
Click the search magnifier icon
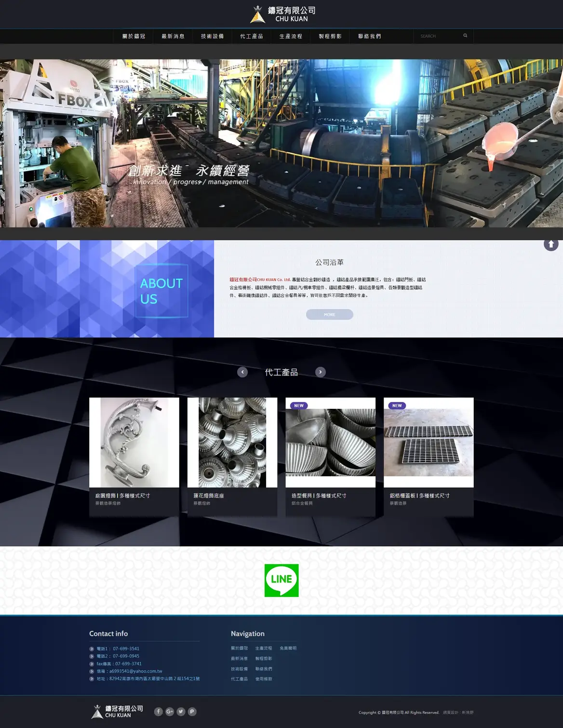(465, 36)
